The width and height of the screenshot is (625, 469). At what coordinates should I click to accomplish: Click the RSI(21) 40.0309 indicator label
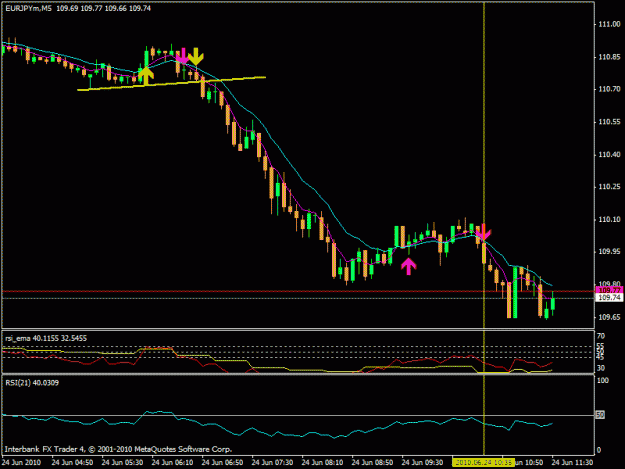(32, 383)
